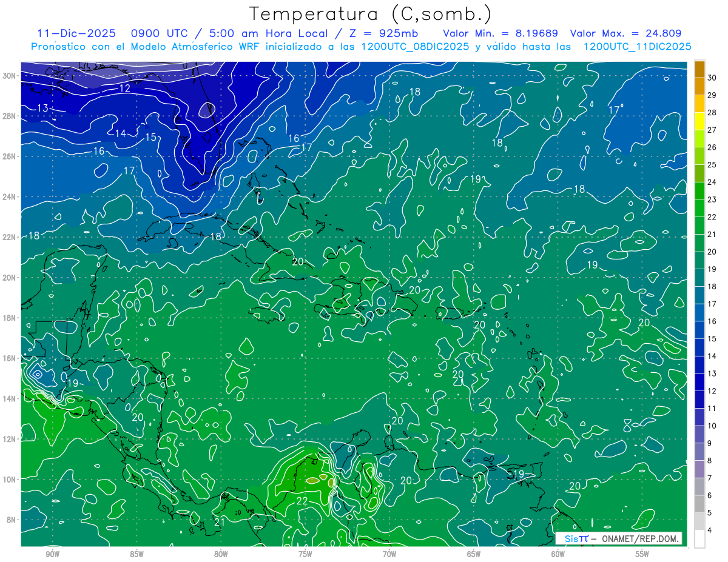Click the '70W' longitude axis label
Screen dimensions: 728x562
(389, 554)
